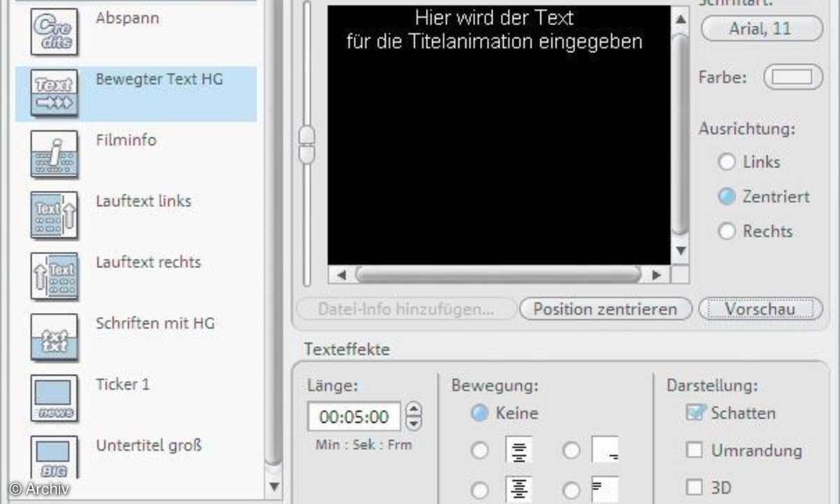Select the Untertitel groß BIG template icon
The width and height of the screenshot is (840, 504).
coord(54,457)
